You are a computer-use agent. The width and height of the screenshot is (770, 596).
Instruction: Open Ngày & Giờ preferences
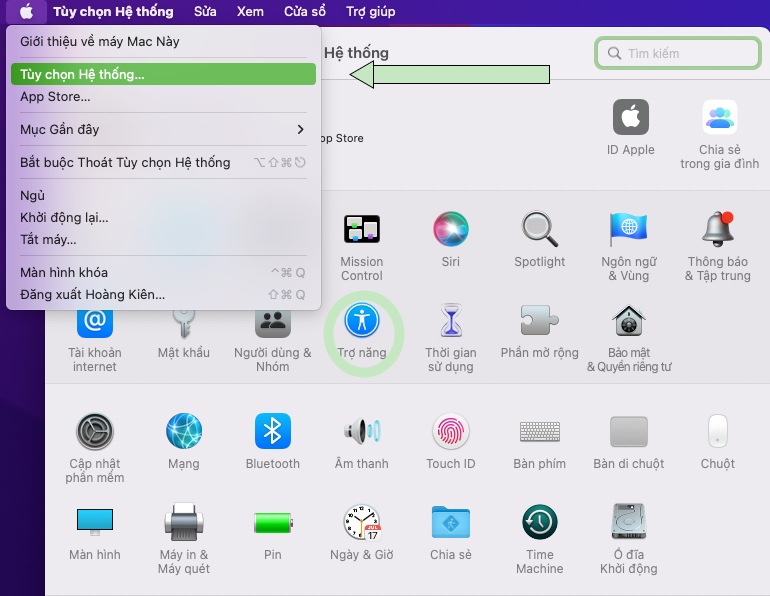(x=362, y=533)
